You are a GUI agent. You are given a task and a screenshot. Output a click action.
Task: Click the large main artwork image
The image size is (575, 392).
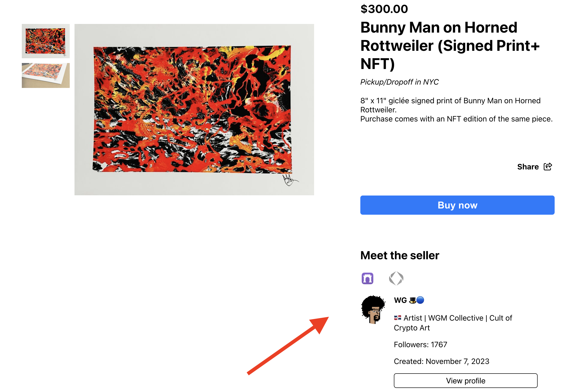[194, 110]
